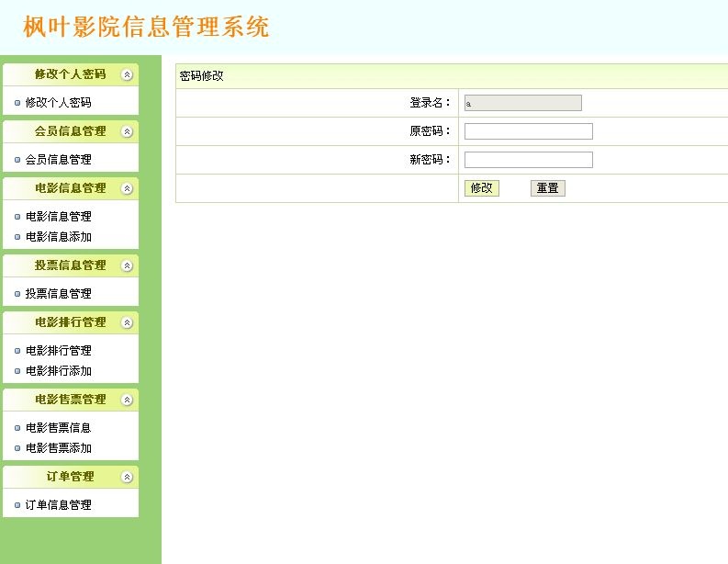Open the 电影信息管理 sidebar link
728x564 pixels.
[x=58, y=216]
